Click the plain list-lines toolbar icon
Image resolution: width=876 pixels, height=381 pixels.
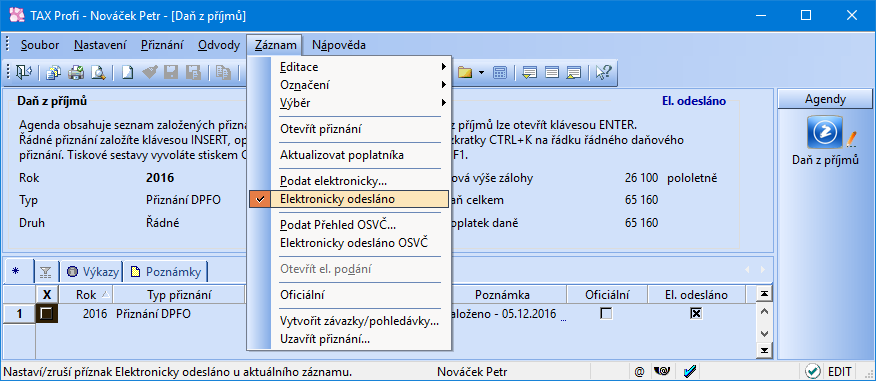[x=552, y=73]
